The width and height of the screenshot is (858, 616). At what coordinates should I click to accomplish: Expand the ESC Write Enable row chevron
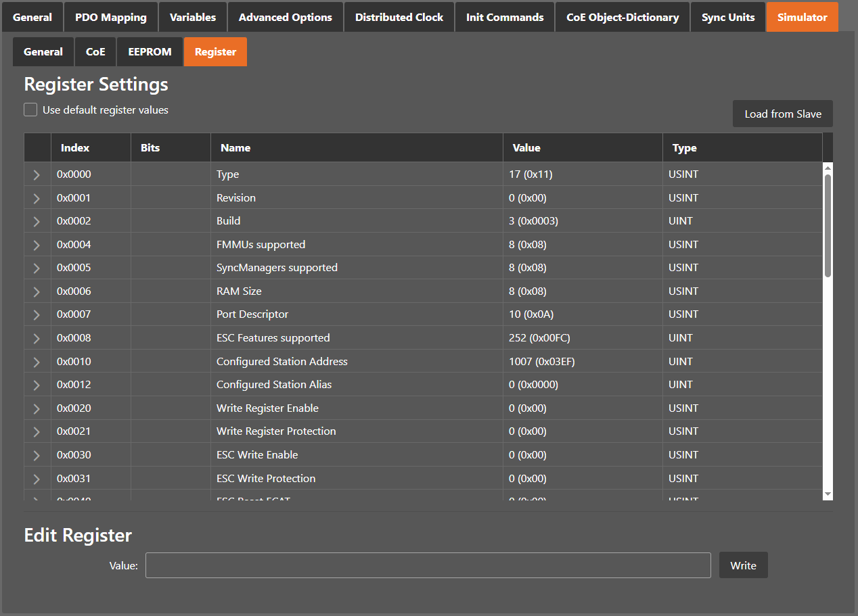coord(37,456)
